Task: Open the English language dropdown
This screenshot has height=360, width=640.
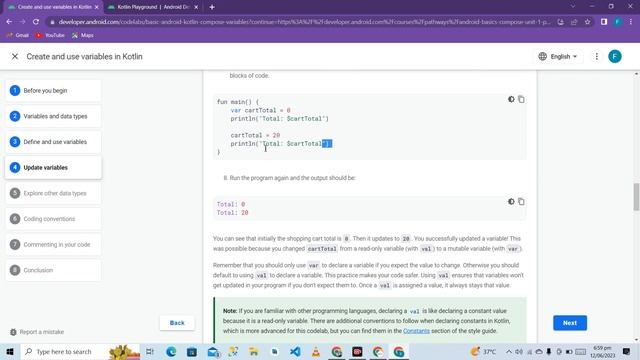Action: coord(558,56)
